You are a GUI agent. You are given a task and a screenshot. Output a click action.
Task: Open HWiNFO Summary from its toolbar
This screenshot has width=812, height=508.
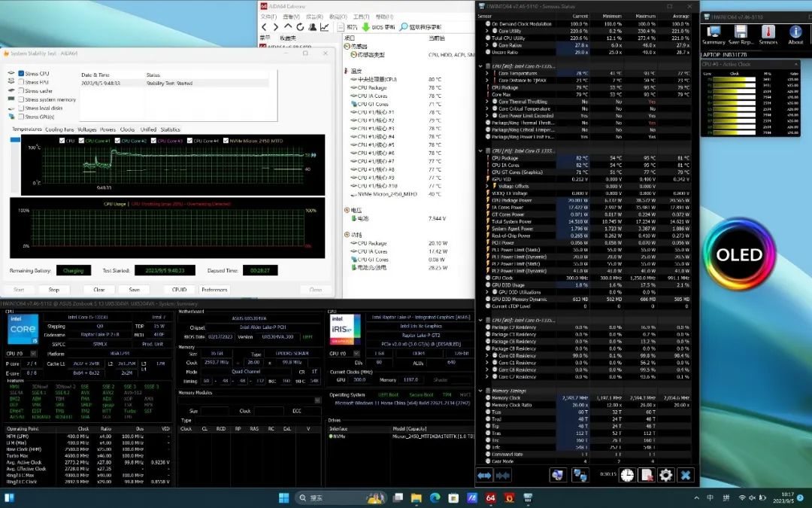[x=714, y=35]
